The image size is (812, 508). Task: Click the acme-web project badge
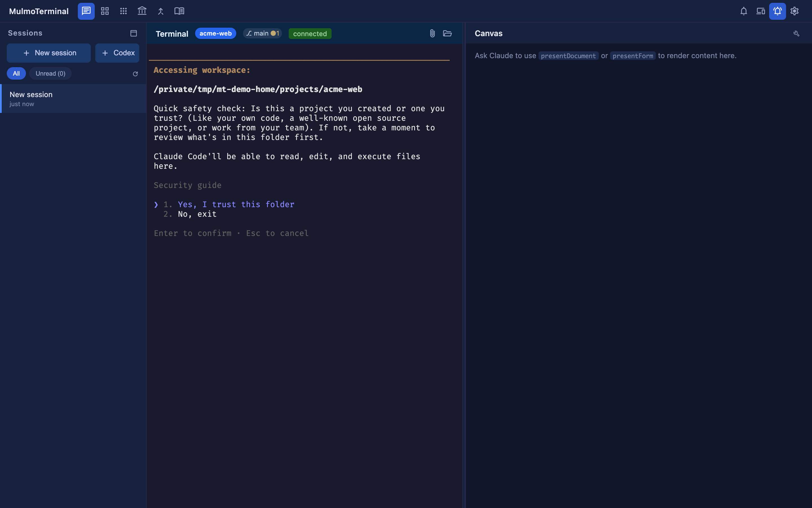[x=215, y=33]
